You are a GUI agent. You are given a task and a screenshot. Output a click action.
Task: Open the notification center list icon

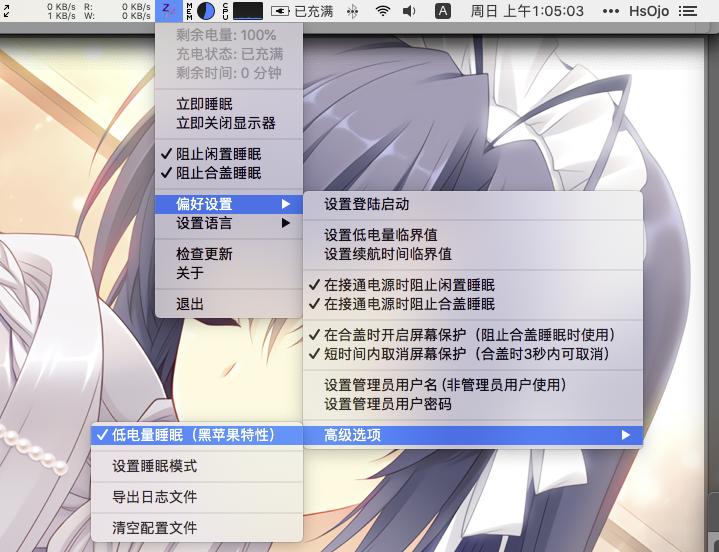pos(688,11)
